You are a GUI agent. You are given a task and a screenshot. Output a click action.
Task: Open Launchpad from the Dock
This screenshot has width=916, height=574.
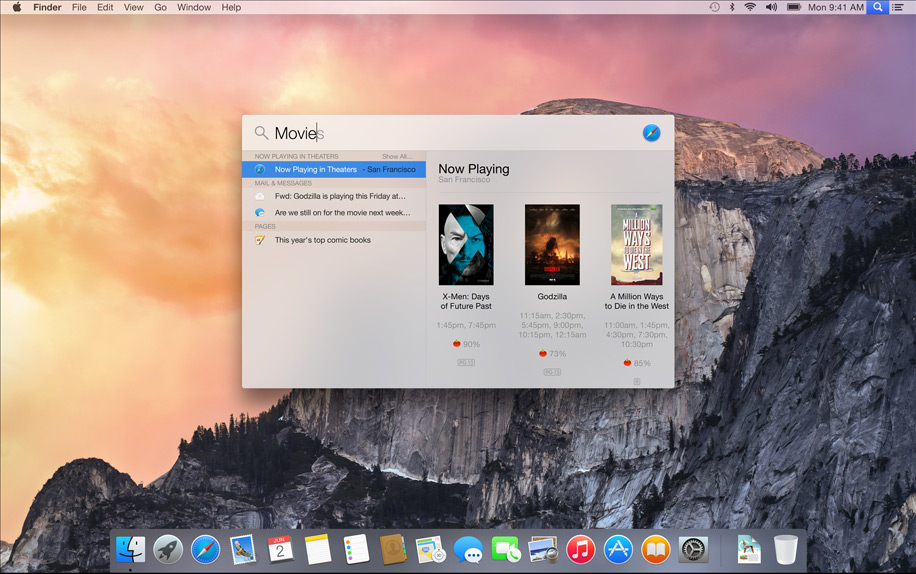(168, 549)
